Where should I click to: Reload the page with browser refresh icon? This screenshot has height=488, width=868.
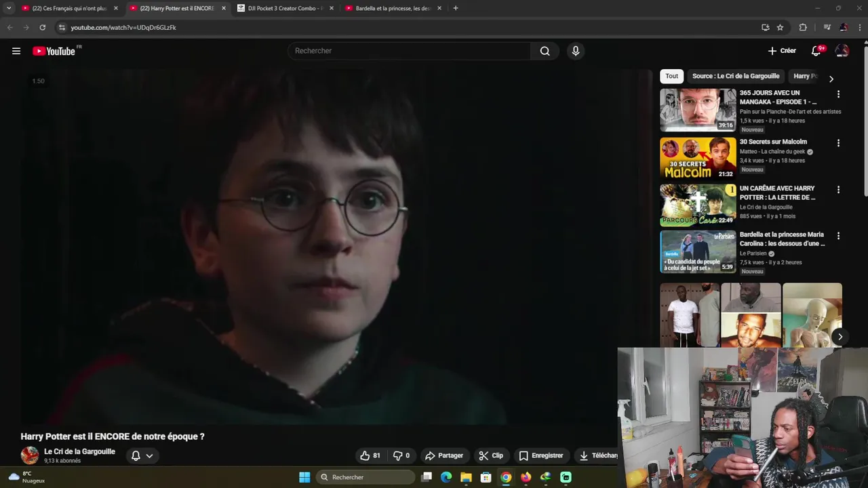[42, 27]
